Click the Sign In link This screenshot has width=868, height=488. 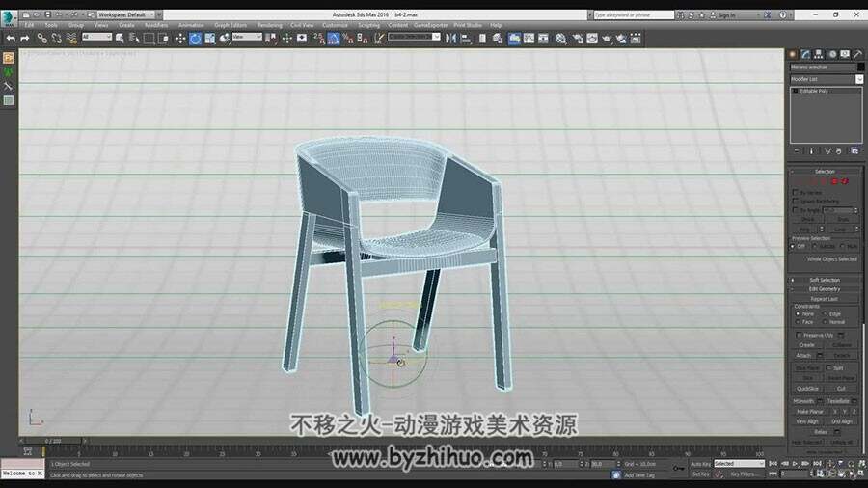(727, 15)
